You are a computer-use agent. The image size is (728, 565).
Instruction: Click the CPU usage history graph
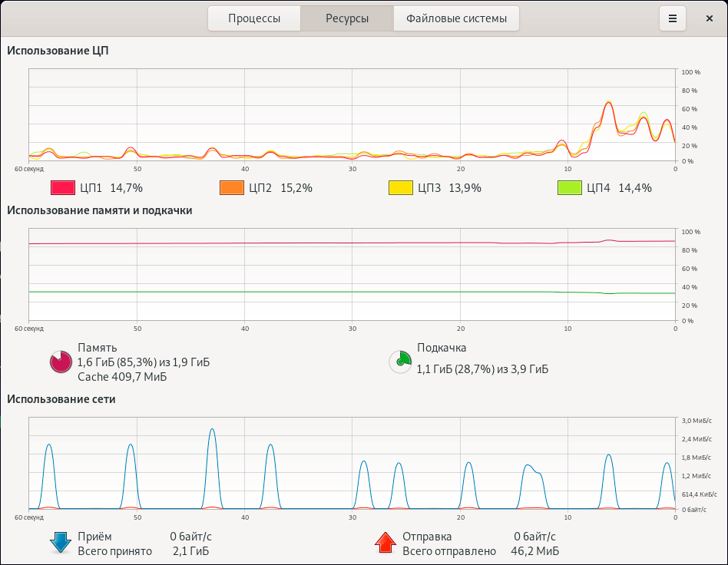point(352,115)
